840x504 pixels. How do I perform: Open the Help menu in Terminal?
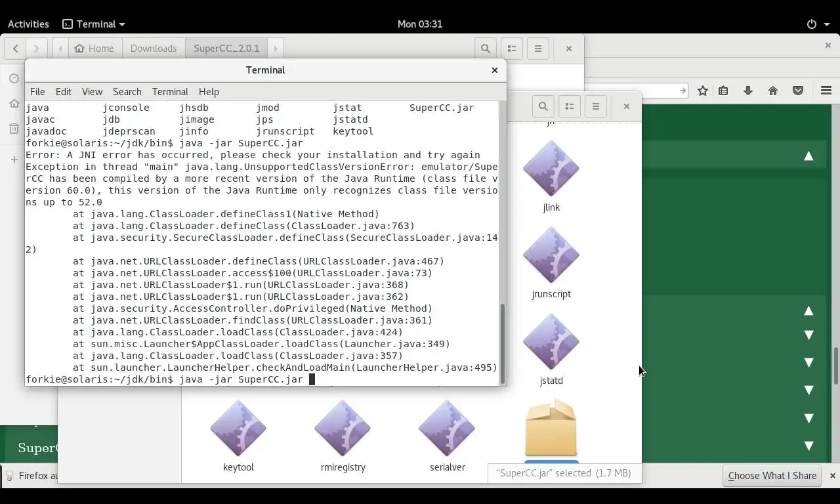click(209, 92)
